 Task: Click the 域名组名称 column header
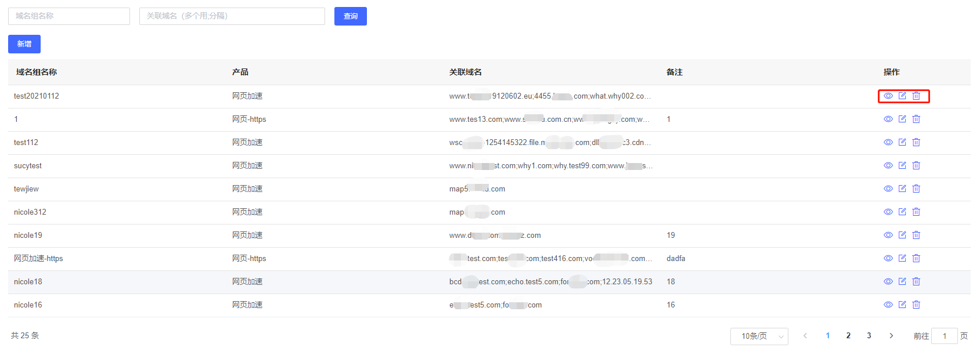[x=37, y=72]
